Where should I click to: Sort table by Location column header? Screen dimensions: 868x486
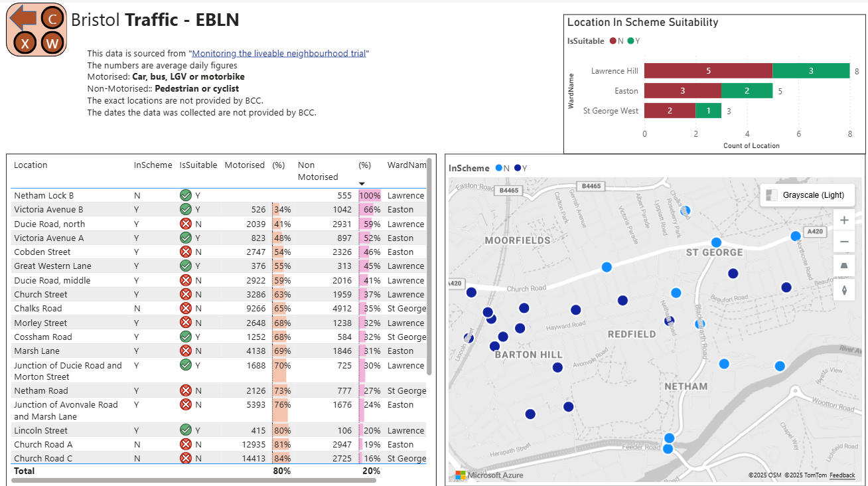31,165
